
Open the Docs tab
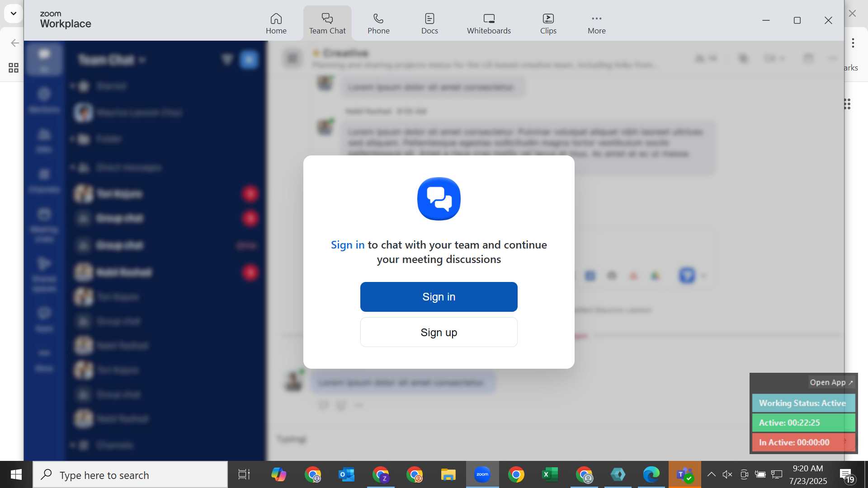click(x=429, y=23)
